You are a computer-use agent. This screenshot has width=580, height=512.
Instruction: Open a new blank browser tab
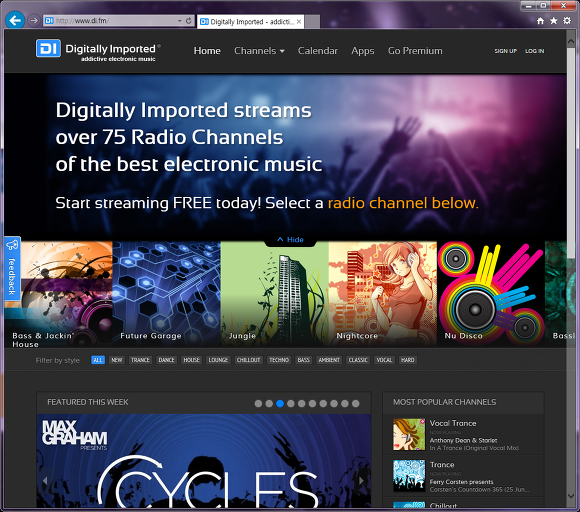click(313, 22)
